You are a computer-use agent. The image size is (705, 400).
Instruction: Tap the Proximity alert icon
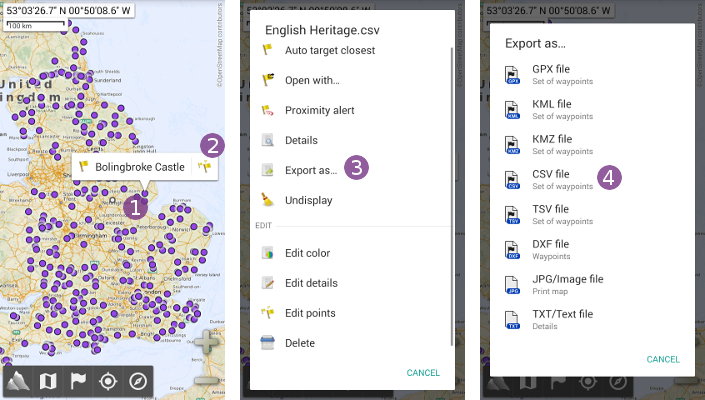click(x=268, y=110)
